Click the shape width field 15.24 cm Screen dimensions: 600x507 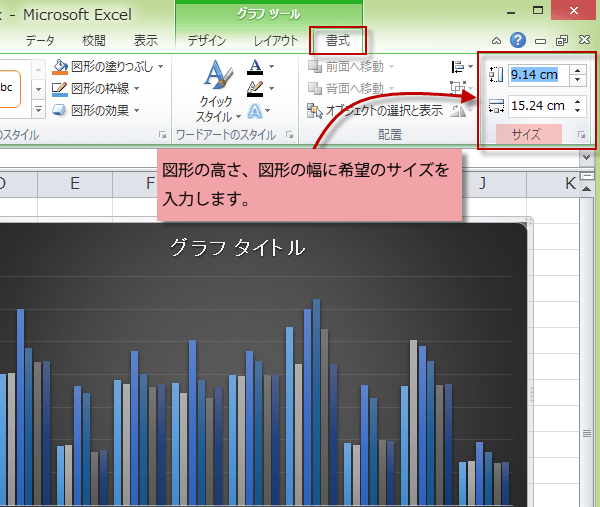539,106
